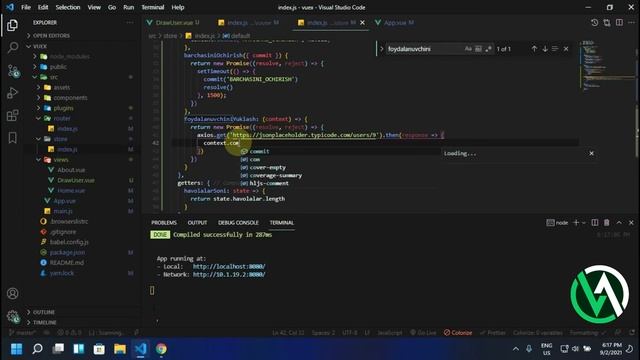Image resolution: width=640 pixels, height=360 pixels.
Task: Open the Manage settings gear
Action: [13, 316]
